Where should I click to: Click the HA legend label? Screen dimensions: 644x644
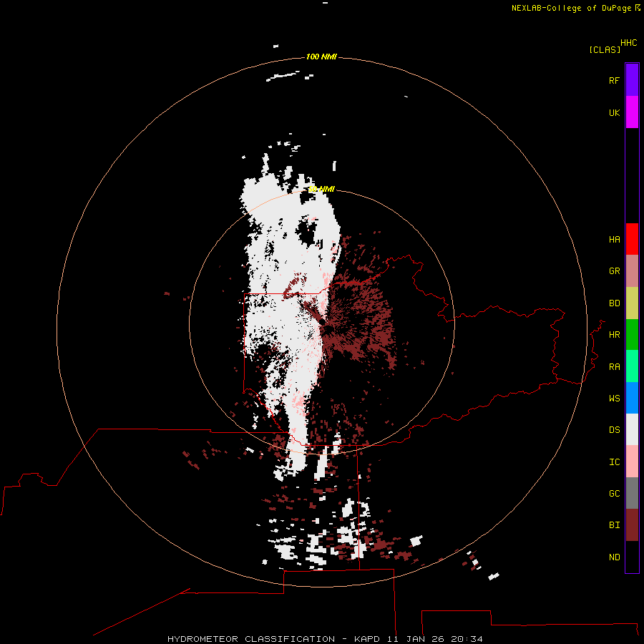point(615,240)
